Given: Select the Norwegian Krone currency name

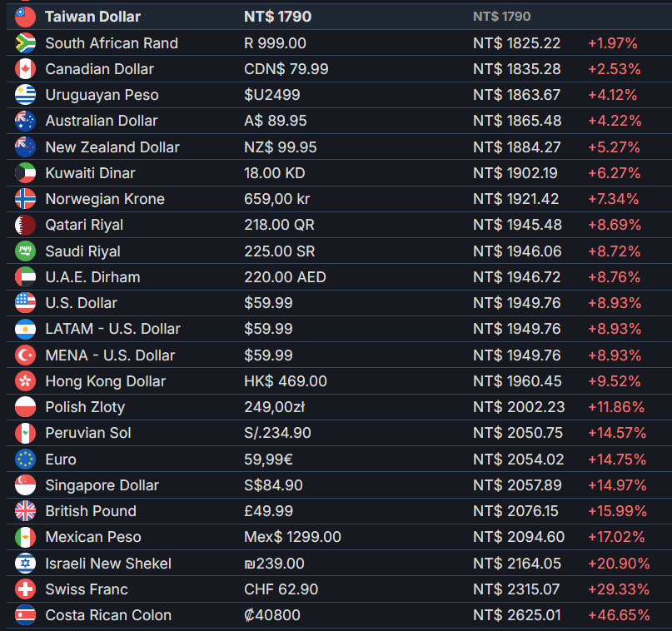Looking at the screenshot, I should 105,199.
